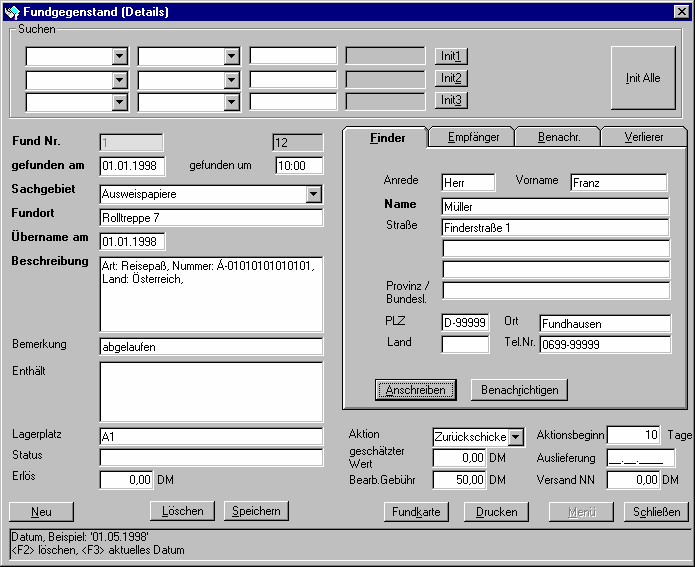The image size is (695, 567).
Task: Switch to the Empfänger tab
Action: coord(471,137)
